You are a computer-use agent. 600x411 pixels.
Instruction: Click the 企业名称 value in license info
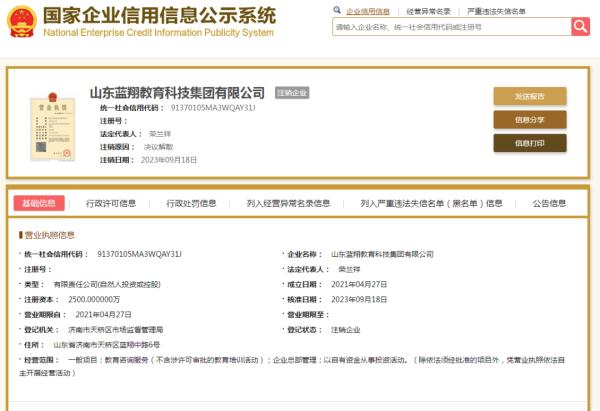382,254
